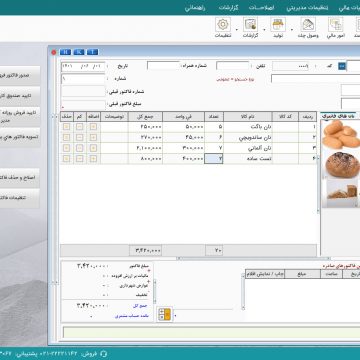Viewport: 360px width, 360px height.
Task: Click the اضافه plus icon for نان باگت
Action: (93, 127)
